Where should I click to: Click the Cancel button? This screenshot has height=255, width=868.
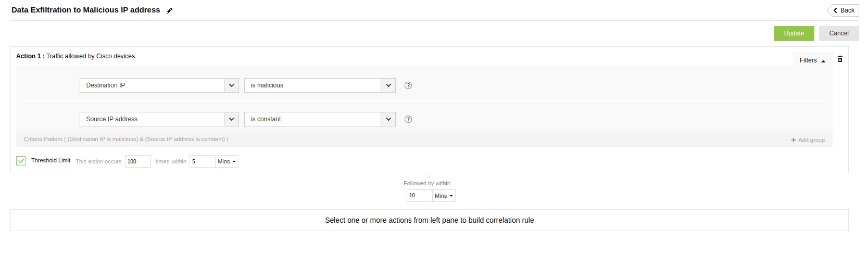pyautogui.click(x=838, y=33)
